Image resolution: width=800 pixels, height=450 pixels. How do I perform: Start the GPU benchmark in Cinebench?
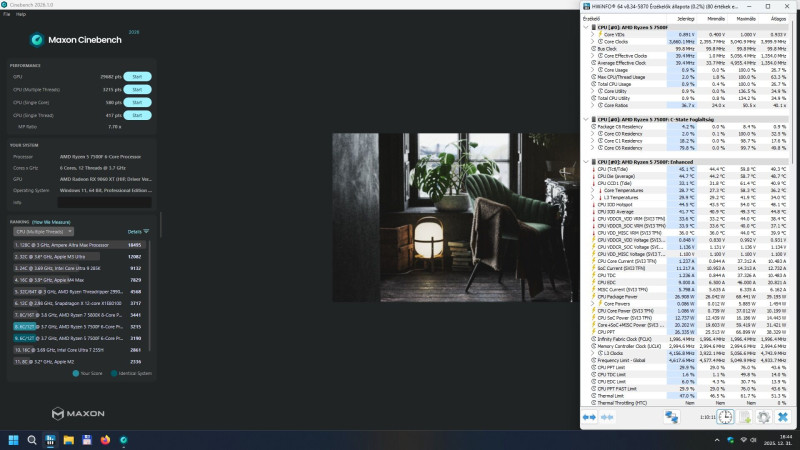click(137, 77)
